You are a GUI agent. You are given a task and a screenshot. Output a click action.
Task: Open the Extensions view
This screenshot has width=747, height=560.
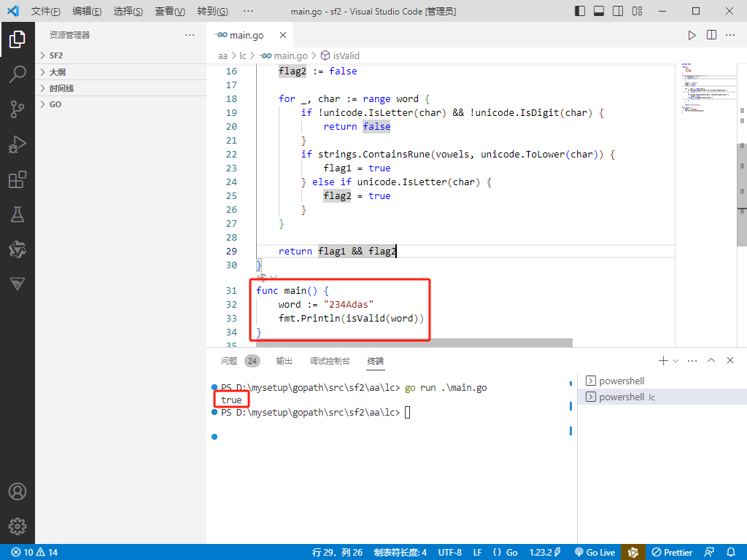click(18, 179)
